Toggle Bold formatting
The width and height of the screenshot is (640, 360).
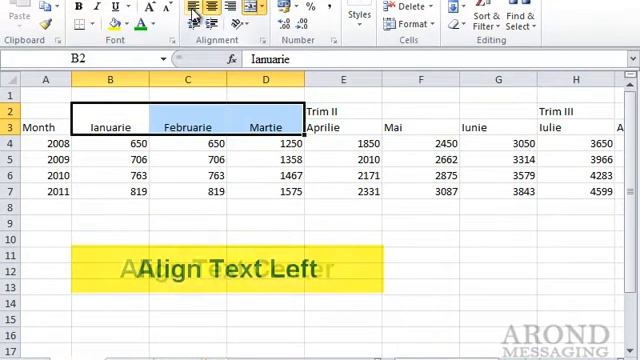point(79,7)
